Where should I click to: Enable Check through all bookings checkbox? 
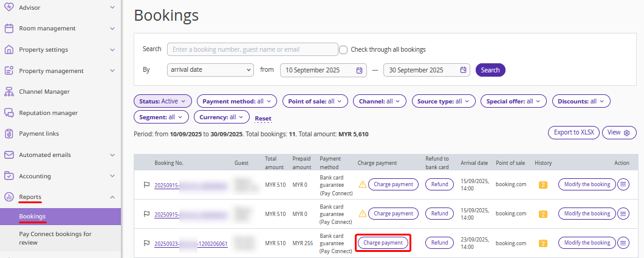343,50
